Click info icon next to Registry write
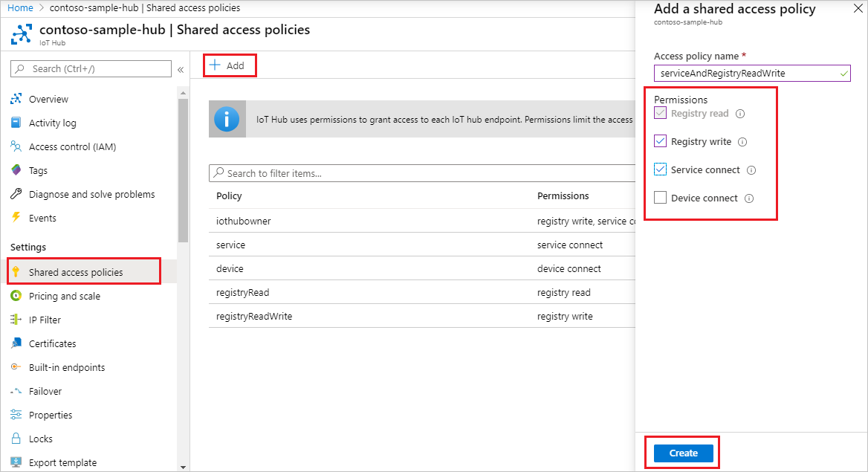The image size is (868, 472). tap(742, 142)
